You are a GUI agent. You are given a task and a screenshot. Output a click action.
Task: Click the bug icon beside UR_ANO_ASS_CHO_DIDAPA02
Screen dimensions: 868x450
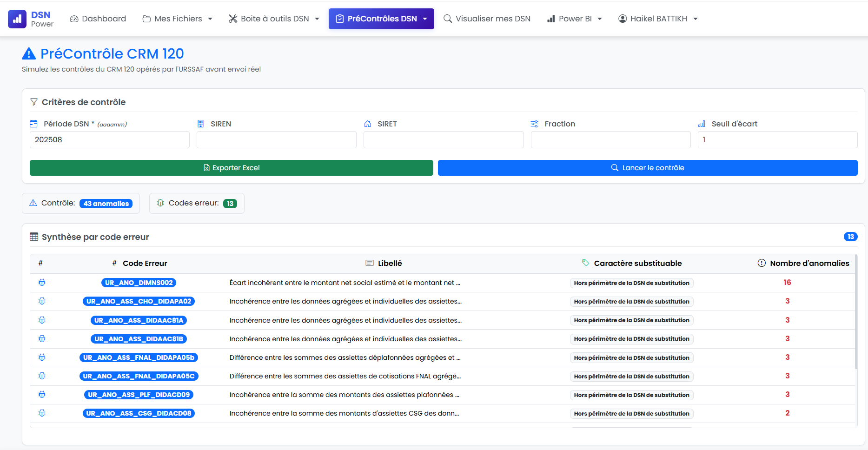[x=42, y=301]
